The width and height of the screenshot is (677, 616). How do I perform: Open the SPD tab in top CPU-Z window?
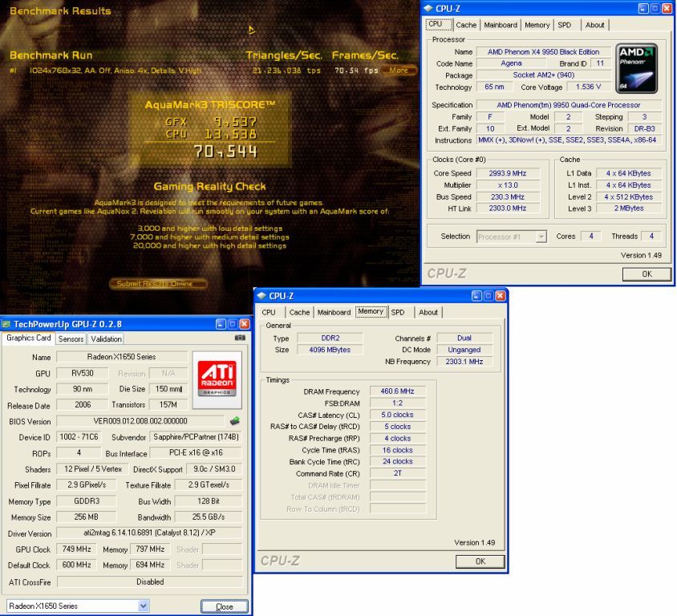click(565, 25)
